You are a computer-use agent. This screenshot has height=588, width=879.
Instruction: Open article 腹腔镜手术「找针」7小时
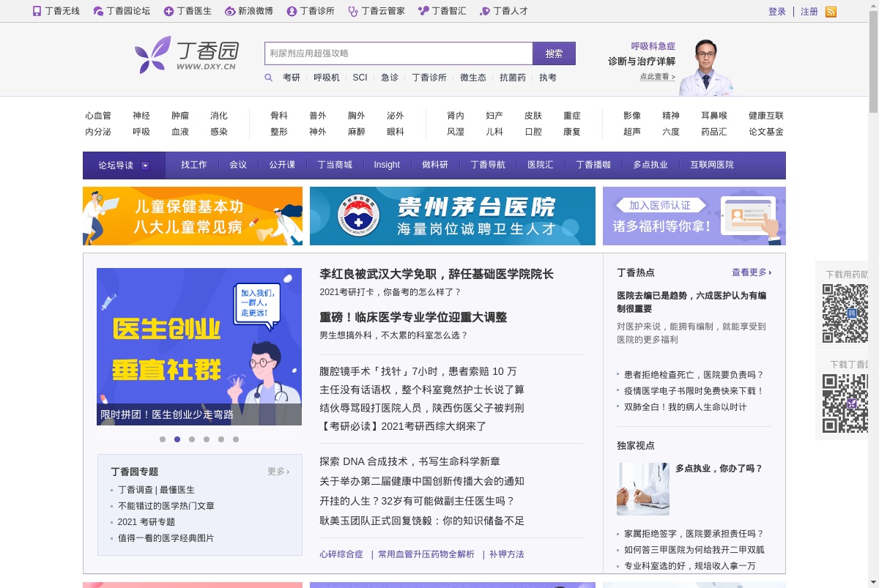418,371
